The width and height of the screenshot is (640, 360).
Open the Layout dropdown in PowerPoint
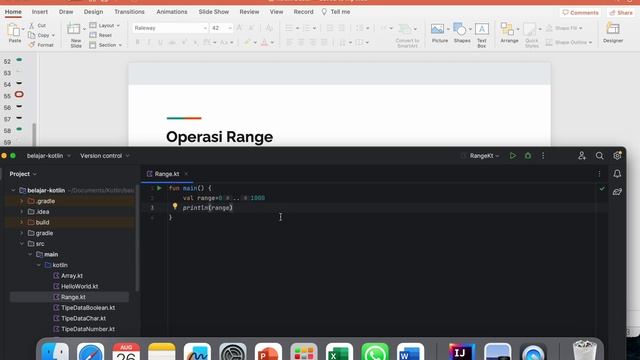tap(105, 25)
